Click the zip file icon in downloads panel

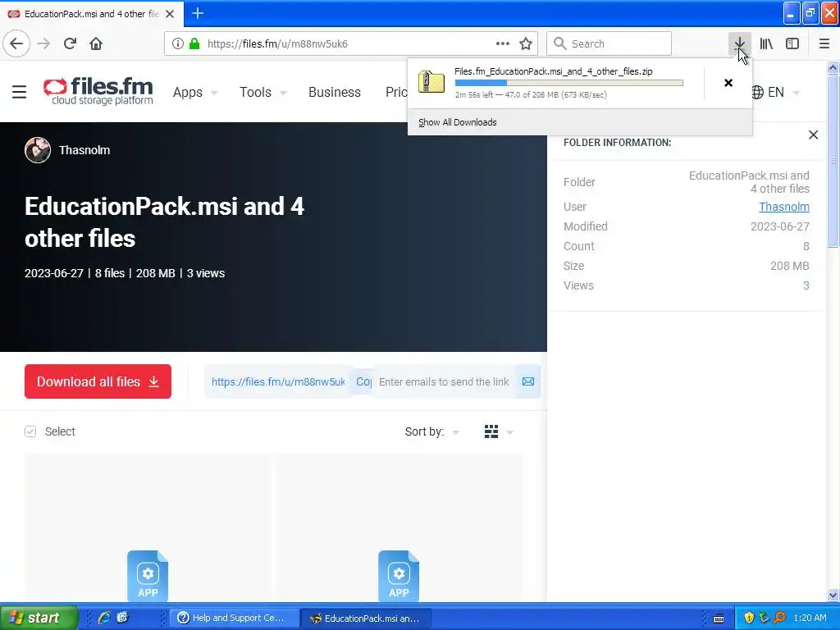click(x=431, y=82)
